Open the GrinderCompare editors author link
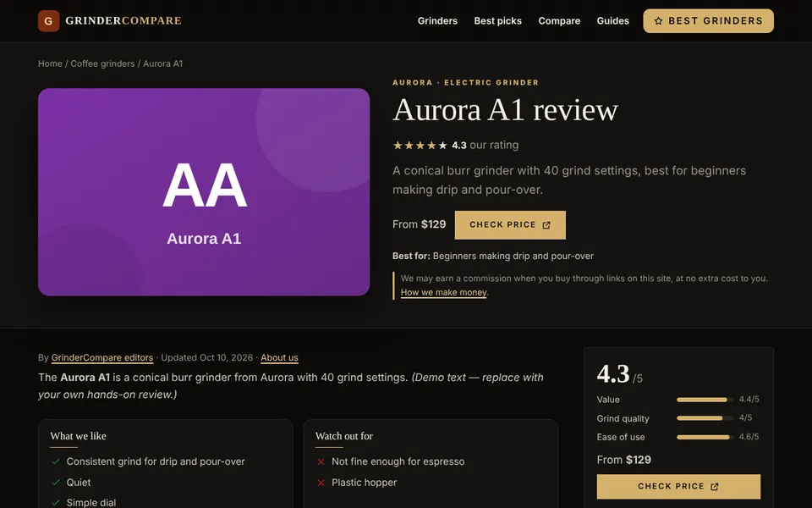 pyautogui.click(x=102, y=357)
